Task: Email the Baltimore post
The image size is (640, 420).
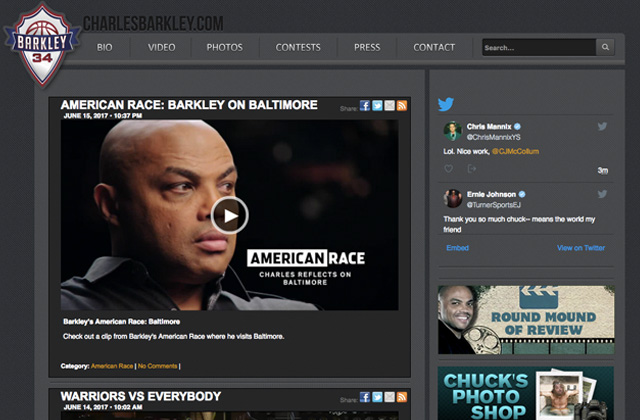Action: pos(389,106)
